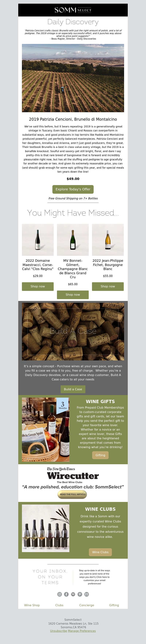
Task: Shop now for Bonnet-Gilmert Champagne
Action: coord(73,295)
